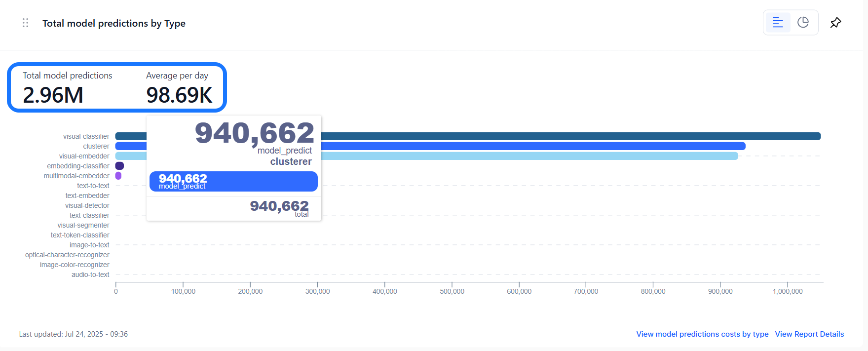Switch to pie chart view
This screenshot has width=868, height=351.
point(803,23)
